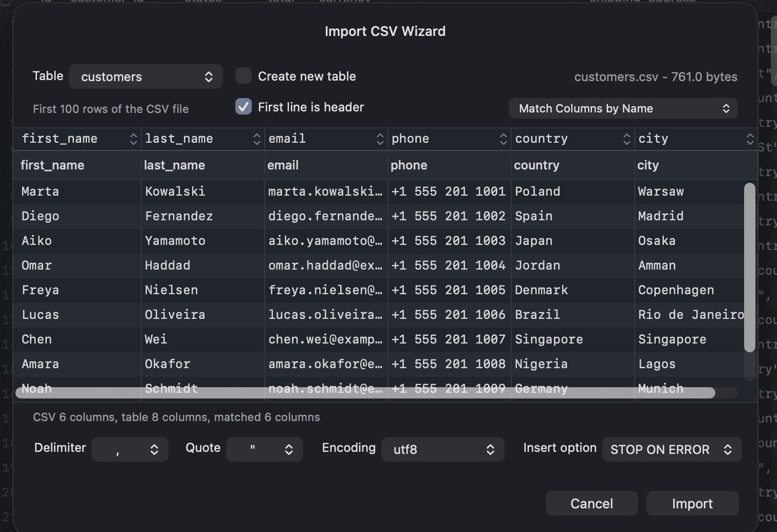
Task: Open the Encoding dropdown set to utf8
Action: (x=443, y=449)
